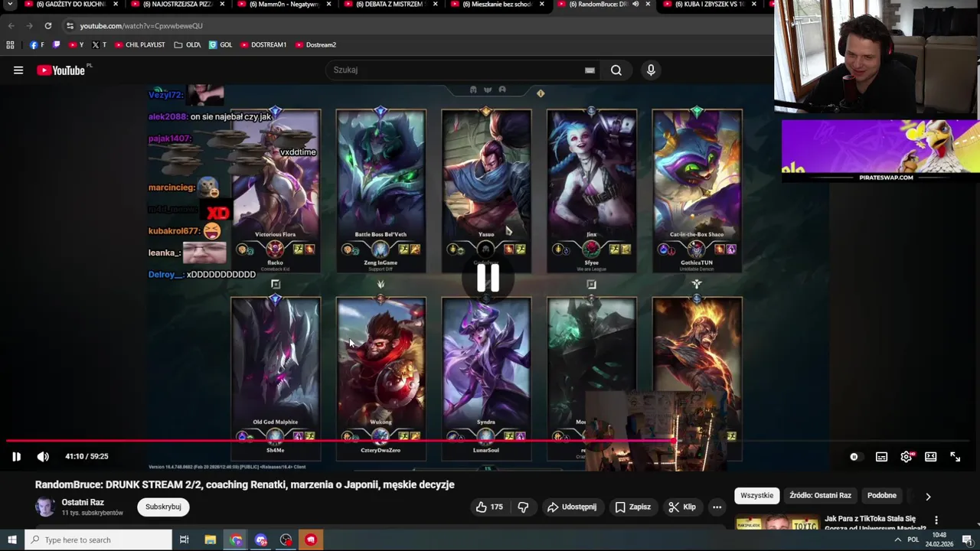Open the YouTube guide hamburger menu
This screenshot has height=551, width=980.
18,70
